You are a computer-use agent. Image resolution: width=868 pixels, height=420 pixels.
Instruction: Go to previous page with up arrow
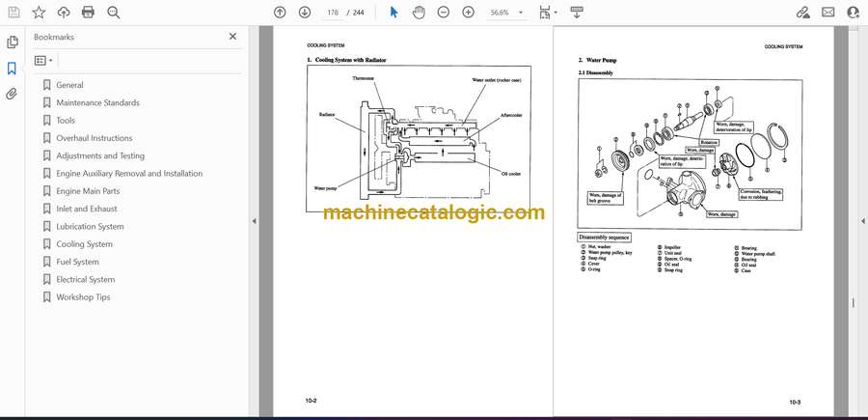point(280,13)
